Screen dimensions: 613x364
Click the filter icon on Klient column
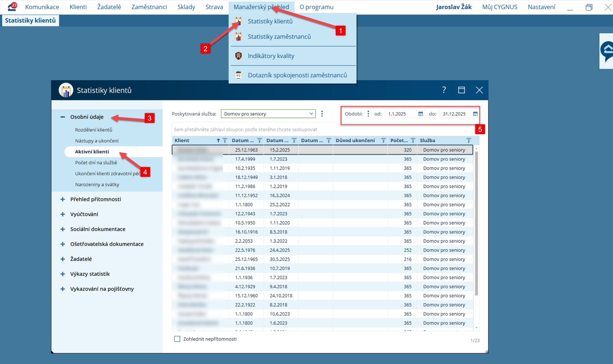click(225, 141)
